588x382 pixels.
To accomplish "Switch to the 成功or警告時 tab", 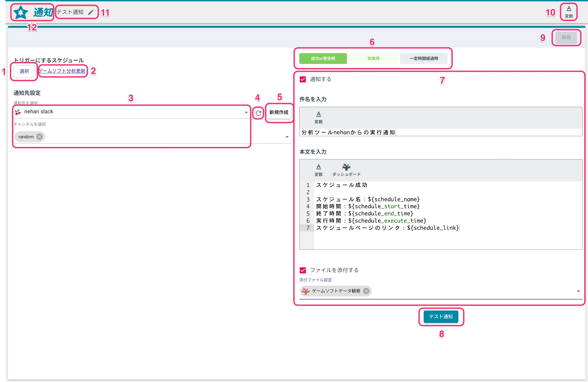I will (x=323, y=59).
